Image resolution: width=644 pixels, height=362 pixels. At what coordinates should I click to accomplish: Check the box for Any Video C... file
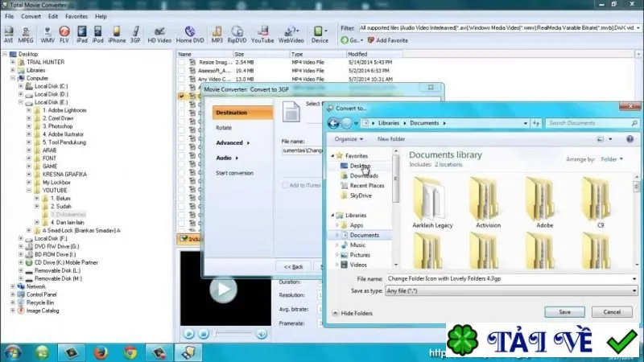[x=182, y=79]
